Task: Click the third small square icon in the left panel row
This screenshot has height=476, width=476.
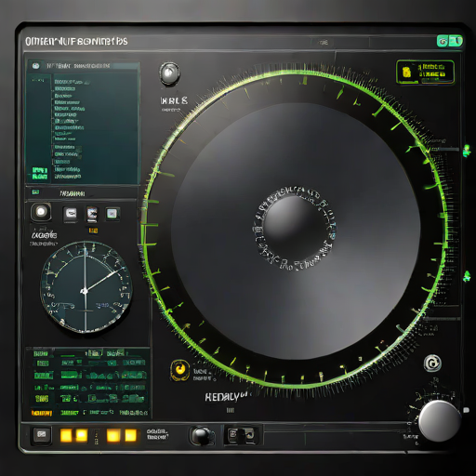Action: pos(112,214)
